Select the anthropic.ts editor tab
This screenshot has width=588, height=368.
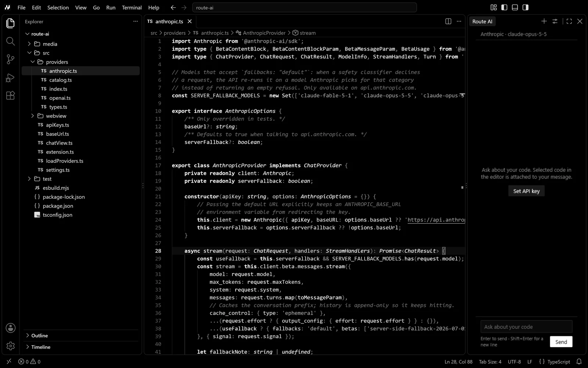(169, 21)
